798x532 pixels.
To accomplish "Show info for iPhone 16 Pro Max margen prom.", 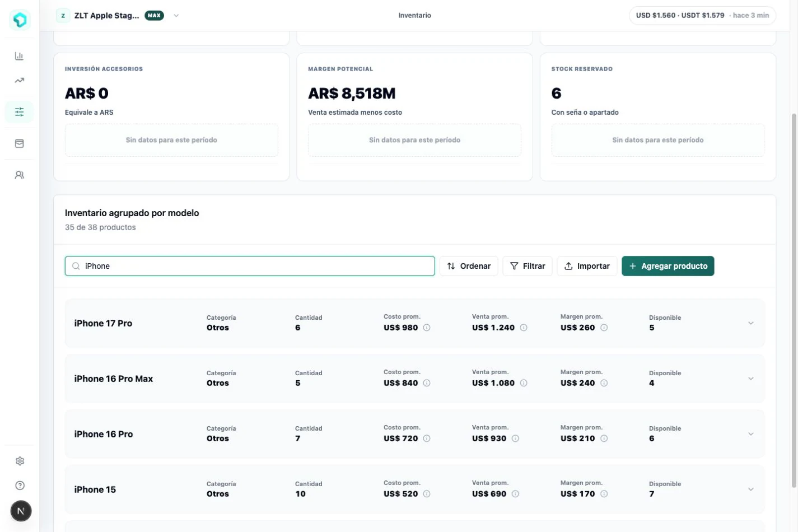I will 604,383.
